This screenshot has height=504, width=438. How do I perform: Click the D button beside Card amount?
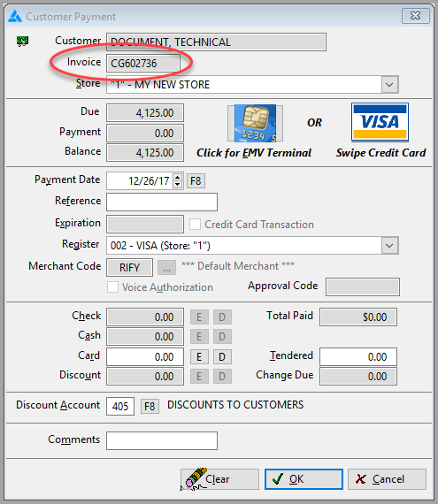coord(222,357)
